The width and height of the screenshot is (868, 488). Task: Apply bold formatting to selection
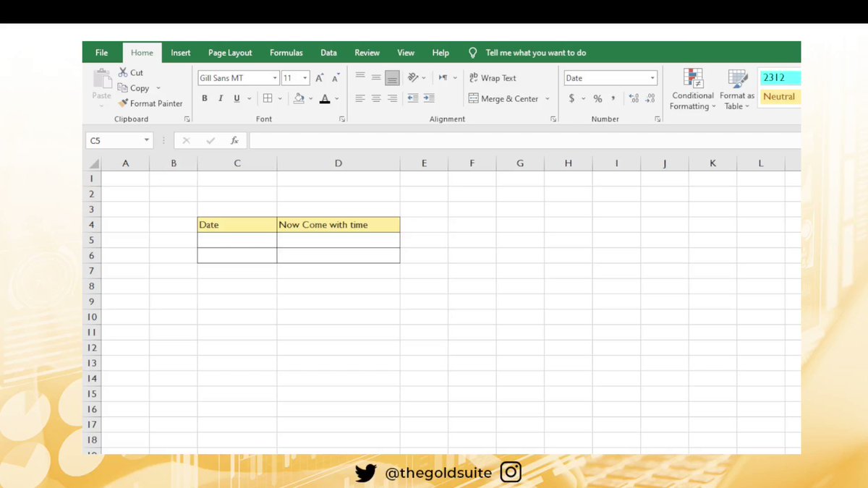click(x=205, y=98)
